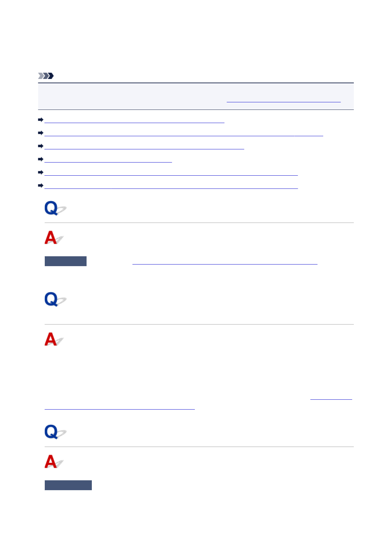This screenshot has height=554, width=392.
Task: Open the first link in the arrow list
Action: pos(134,120)
